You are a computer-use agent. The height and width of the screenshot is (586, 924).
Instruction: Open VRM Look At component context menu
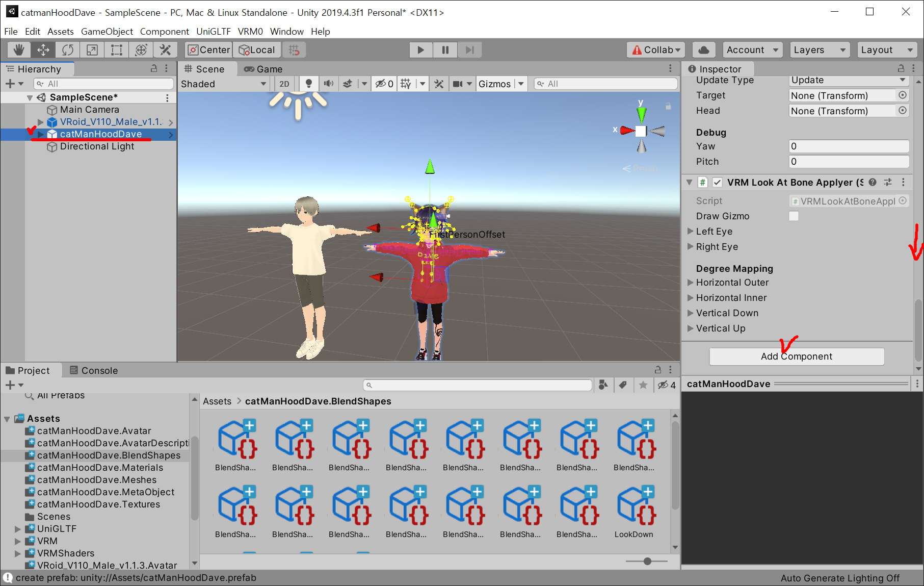903,182
